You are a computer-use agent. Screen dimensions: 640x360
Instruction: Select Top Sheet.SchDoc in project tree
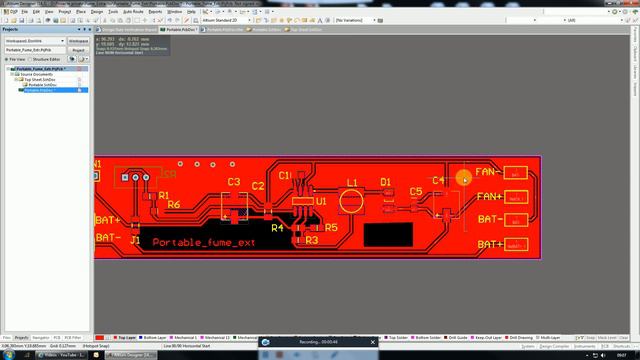click(x=40, y=80)
